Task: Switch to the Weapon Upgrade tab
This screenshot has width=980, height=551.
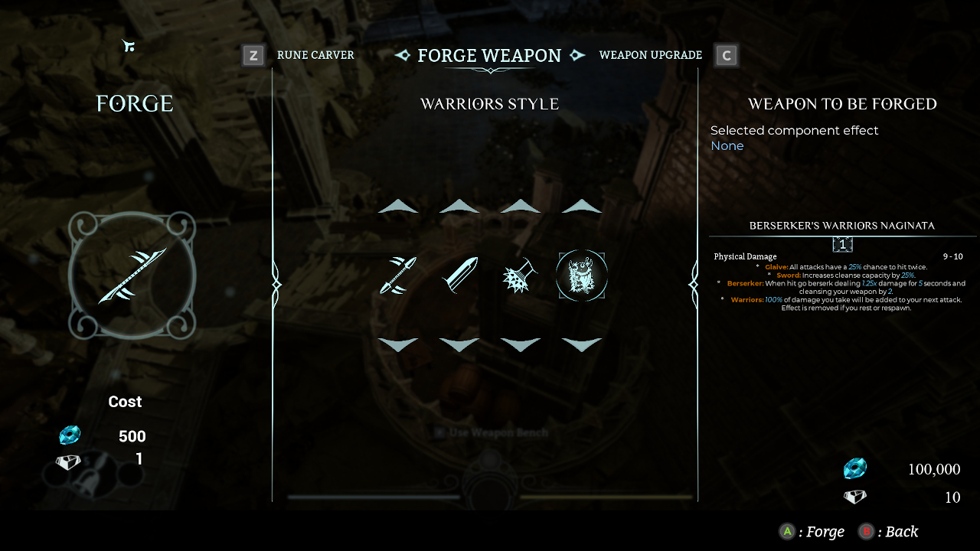Action: click(x=651, y=55)
